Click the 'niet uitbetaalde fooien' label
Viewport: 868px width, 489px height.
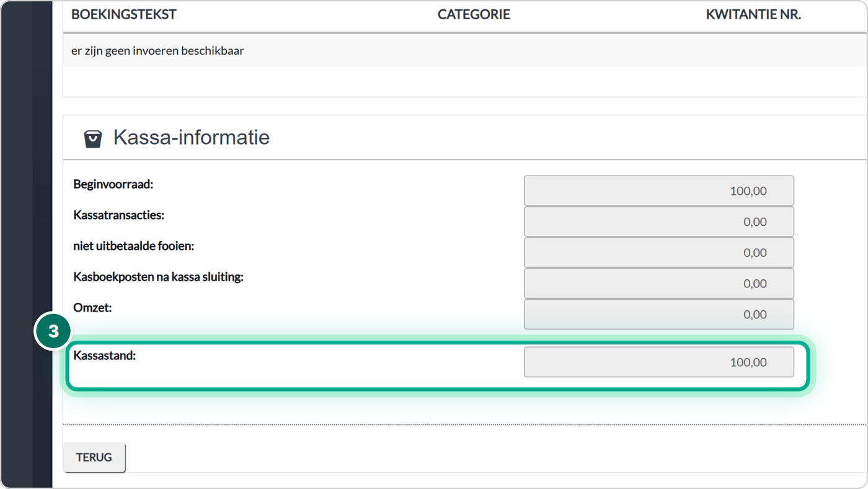pos(133,246)
